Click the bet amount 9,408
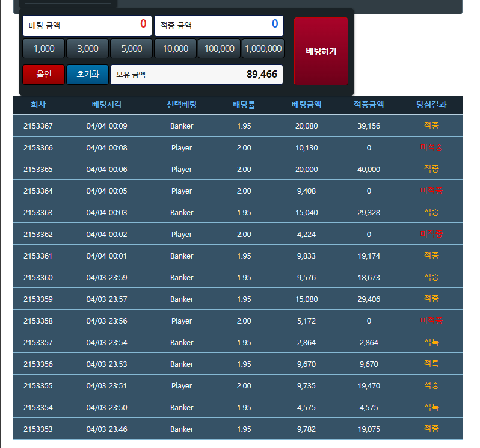This screenshot has width=480, height=448. 306,191
